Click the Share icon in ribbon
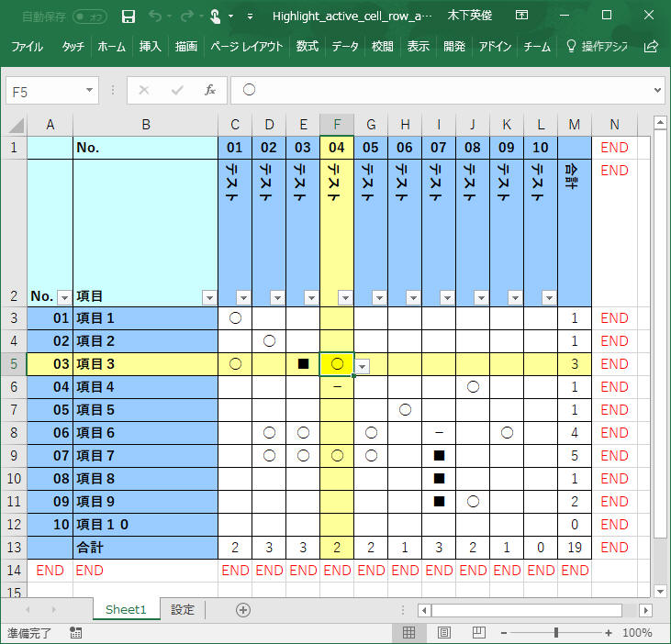 (652, 46)
